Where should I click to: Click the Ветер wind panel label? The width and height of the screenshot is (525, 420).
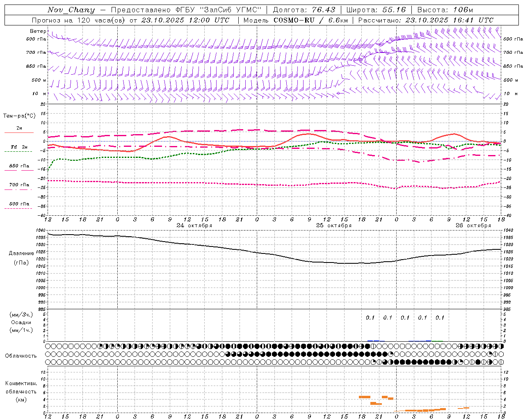pyautogui.click(x=38, y=31)
